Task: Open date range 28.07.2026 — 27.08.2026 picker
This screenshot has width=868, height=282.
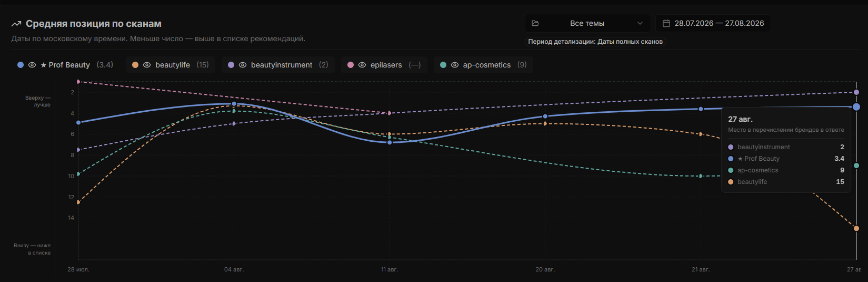Action: pyautogui.click(x=713, y=23)
